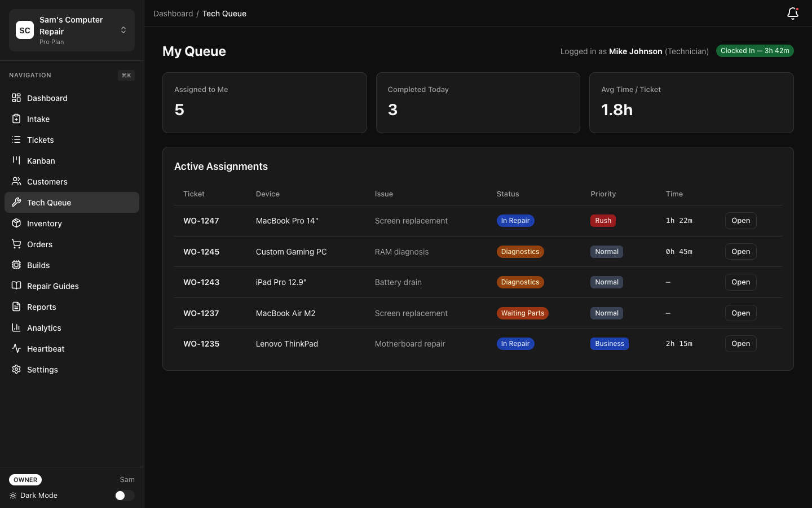812x508 pixels.
Task: Select the Customers people icon
Action: click(x=16, y=181)
